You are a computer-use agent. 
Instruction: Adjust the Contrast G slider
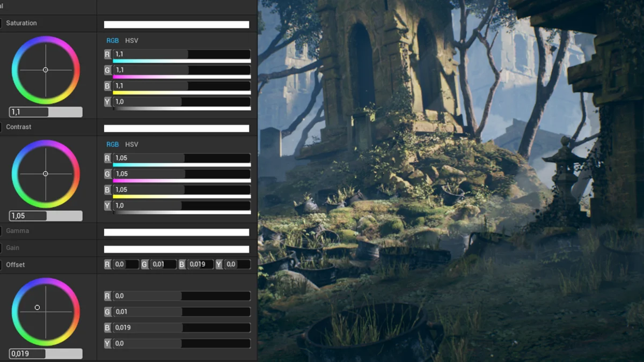[x=181, y=174]
